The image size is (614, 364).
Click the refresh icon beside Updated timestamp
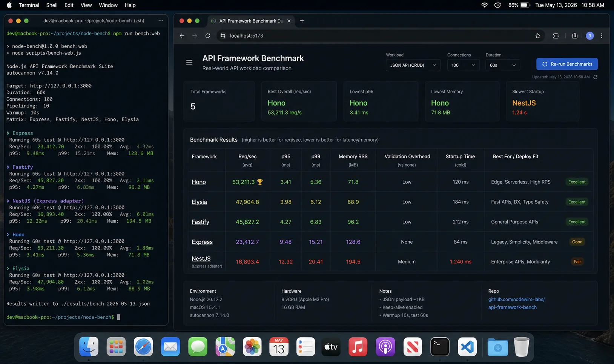pos(595,77)
